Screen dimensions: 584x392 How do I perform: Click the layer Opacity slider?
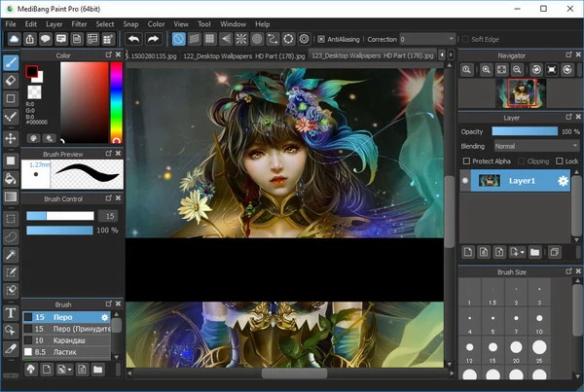(x=525, y=131)
